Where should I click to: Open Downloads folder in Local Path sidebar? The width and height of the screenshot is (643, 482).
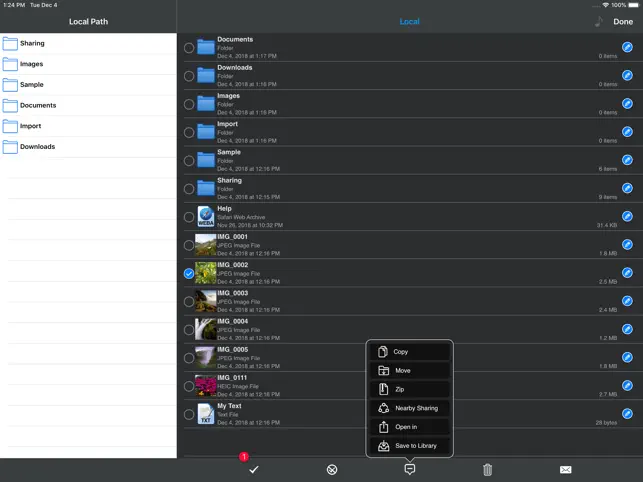point(88,146)
